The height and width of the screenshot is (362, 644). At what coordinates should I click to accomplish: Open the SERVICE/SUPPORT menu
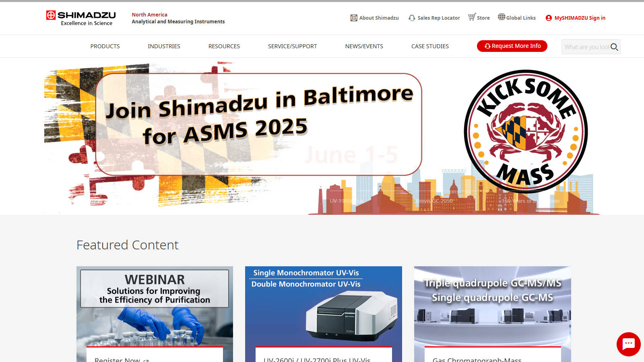pyautogui.click(x=292, y=46)
